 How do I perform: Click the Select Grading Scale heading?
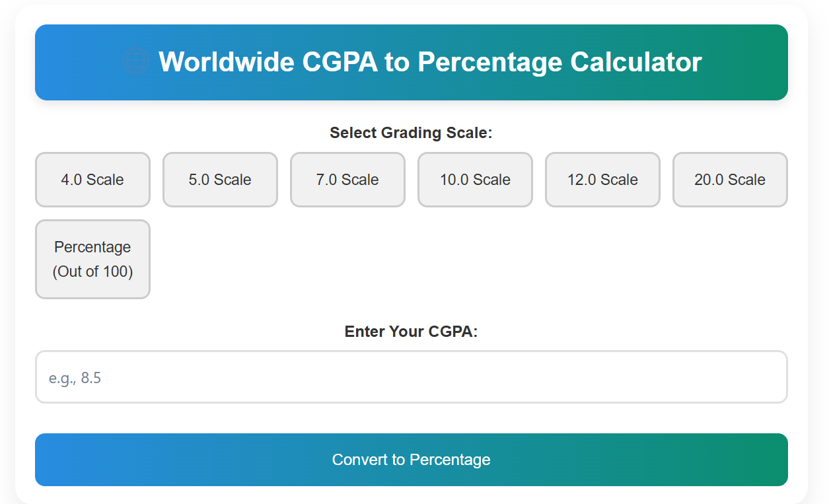click(412, 132)
